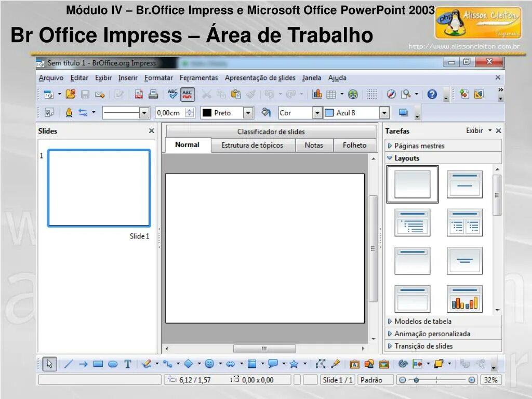532x399 pixels.
Task: Select the Symbol Shapes smiley tool
Action: (210, 364)
